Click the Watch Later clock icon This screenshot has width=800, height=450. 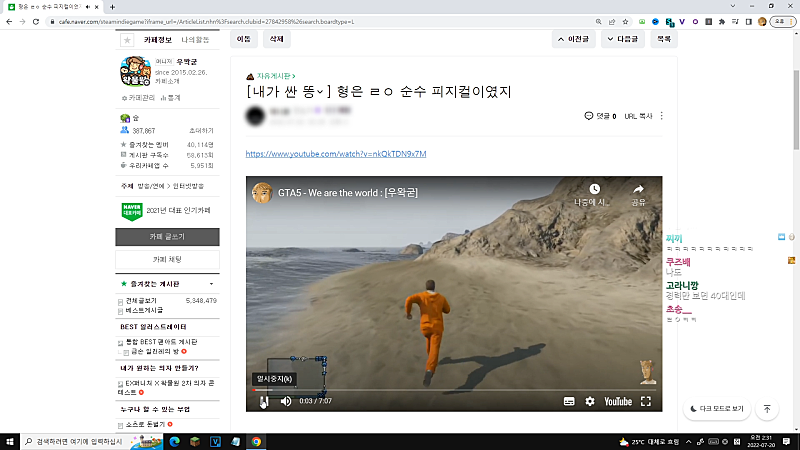[594, 188]
